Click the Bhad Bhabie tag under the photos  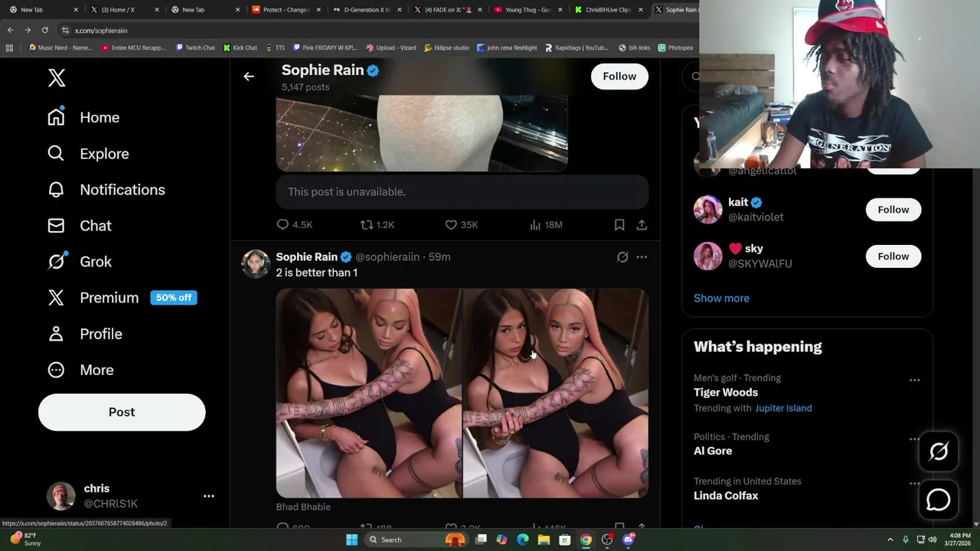pyautogui.click(x=303, y=507)
